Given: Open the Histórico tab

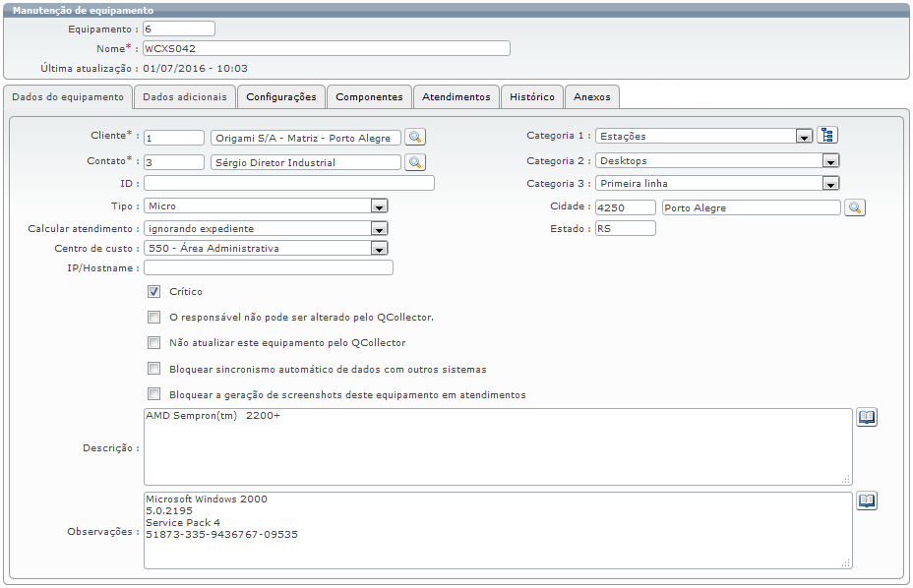Looking at the screenshot, I should [x=532, y=97].
